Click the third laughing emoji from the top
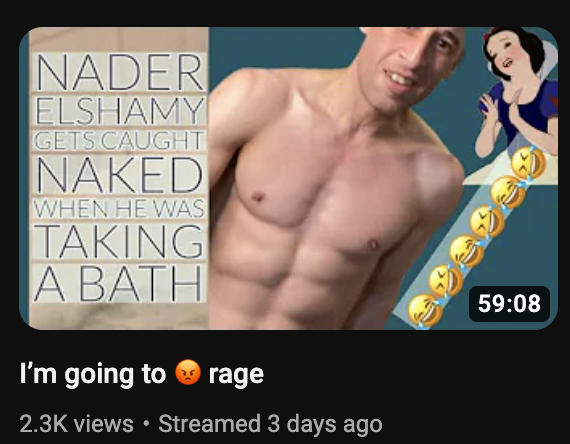The image size is (570, 444). [x=487, y=221]
